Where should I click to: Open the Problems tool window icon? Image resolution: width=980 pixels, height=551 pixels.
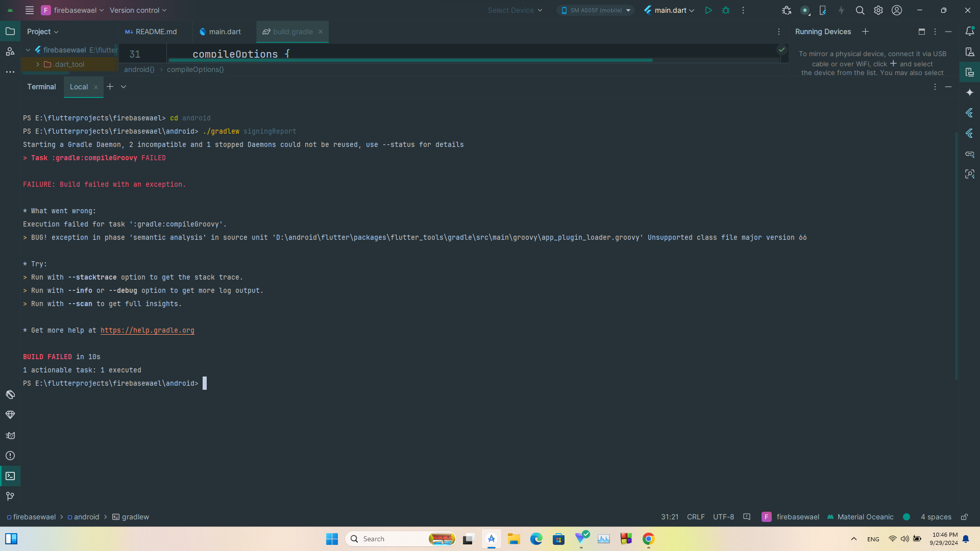click(x=10, y=456)
